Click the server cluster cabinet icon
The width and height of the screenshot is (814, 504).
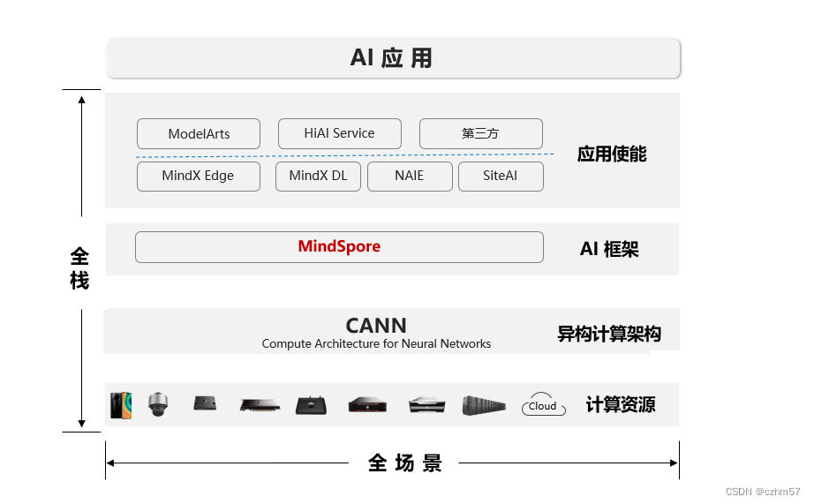pyautogui.click(x=484, y=405)
